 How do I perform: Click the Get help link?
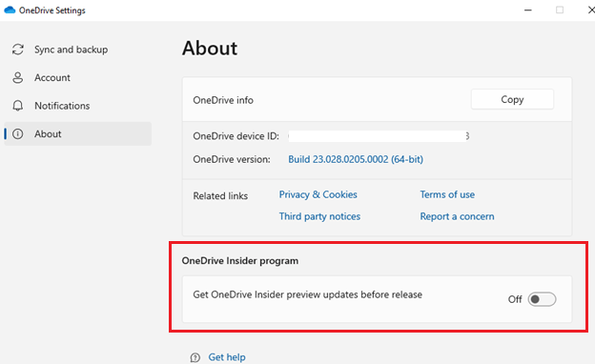tap(227, 357)
